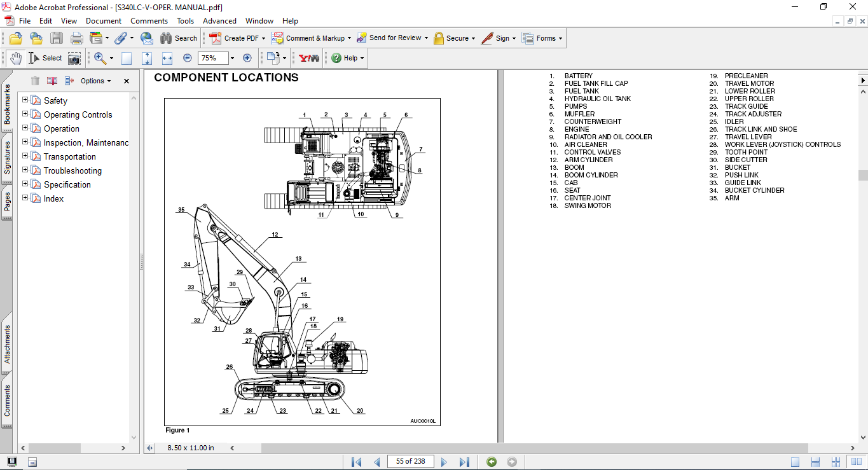This screenshot has height=470, width=868.
Task: Expand the Operation bookmark
Action: pyautogui.click(x=25, y=128)
